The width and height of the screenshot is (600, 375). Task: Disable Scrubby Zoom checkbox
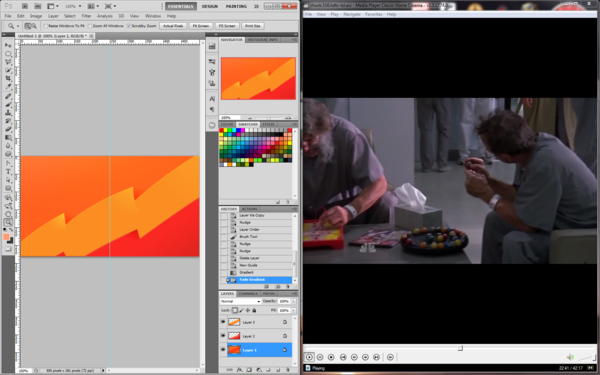pyautogui.click(x=129, y=26)
